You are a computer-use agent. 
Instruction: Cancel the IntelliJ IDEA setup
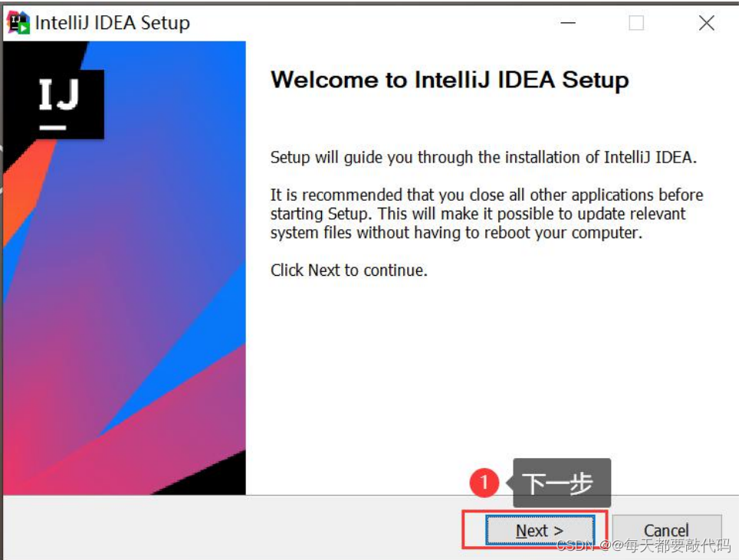coord(666,530)
